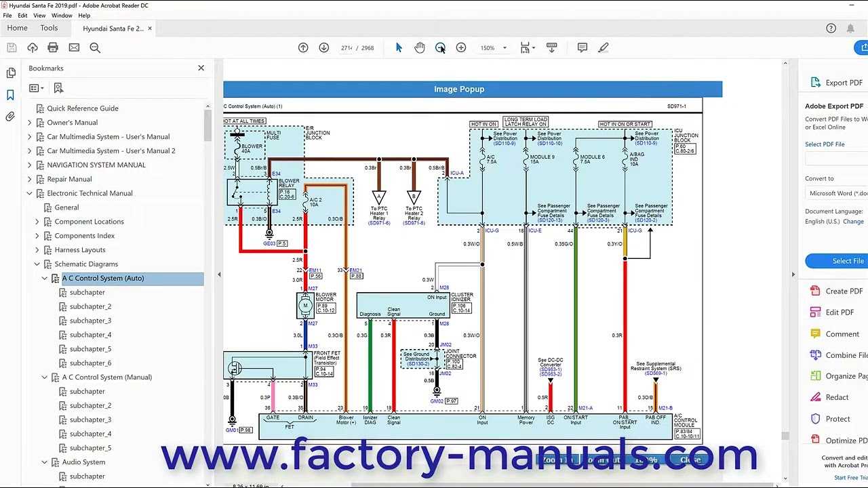This screenshot has width=868, height=488.
Task: Open the bookmarks panel icon
Action: click(x=11, y=95)
